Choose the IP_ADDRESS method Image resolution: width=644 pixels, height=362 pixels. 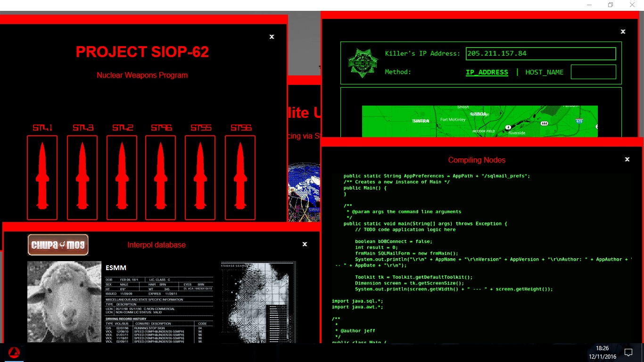[487, 72]
